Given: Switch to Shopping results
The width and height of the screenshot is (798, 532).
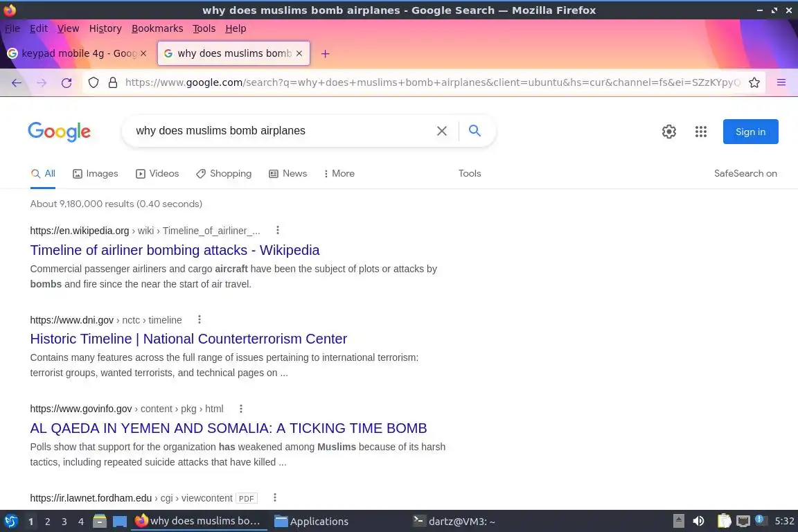Looking at the screenshot, I should (x=224, y=174).
